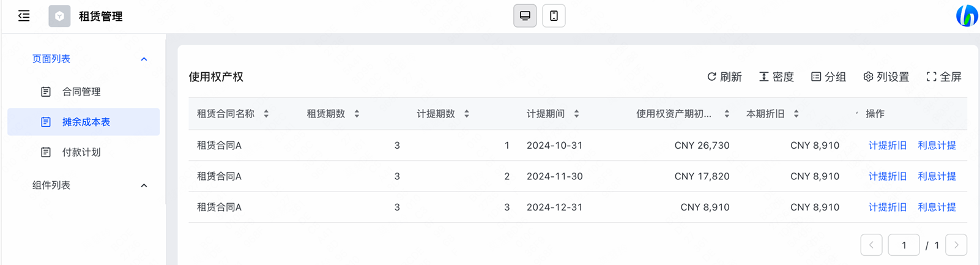This screenshot has width=980, height=265.
Task: Switch to mobile preview mode
Action: point(554,16)
